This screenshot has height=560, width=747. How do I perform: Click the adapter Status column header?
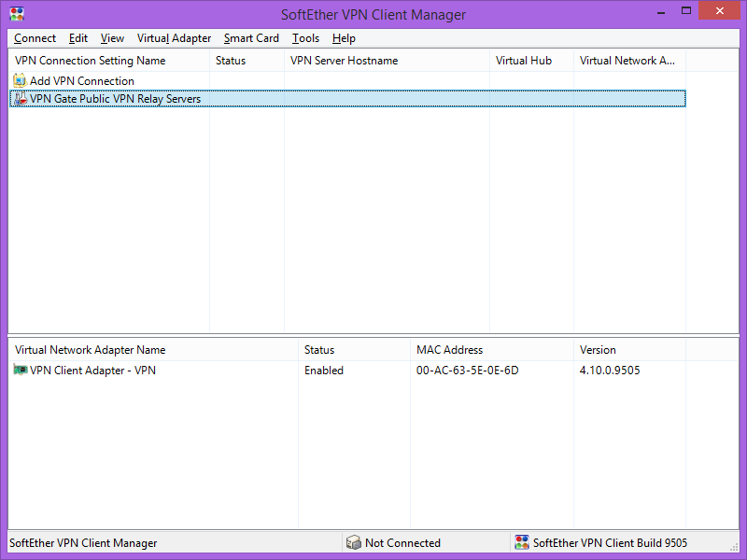pos(355,350)
